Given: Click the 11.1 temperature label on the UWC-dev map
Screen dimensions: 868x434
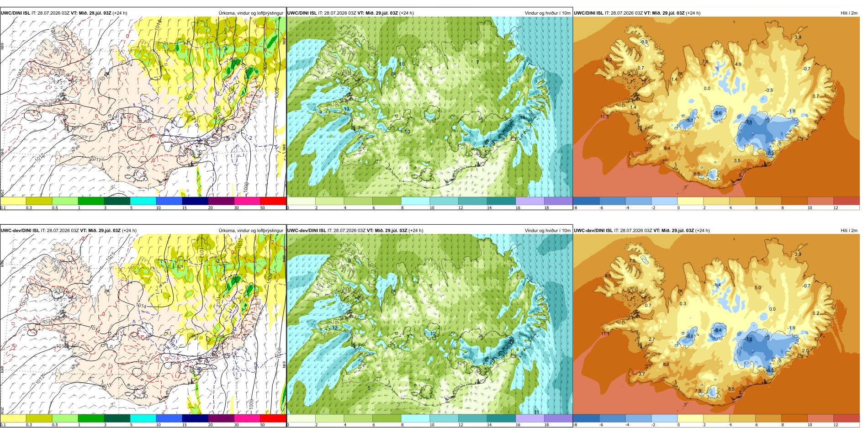Looking at the screenshot, I should point(604,334).
